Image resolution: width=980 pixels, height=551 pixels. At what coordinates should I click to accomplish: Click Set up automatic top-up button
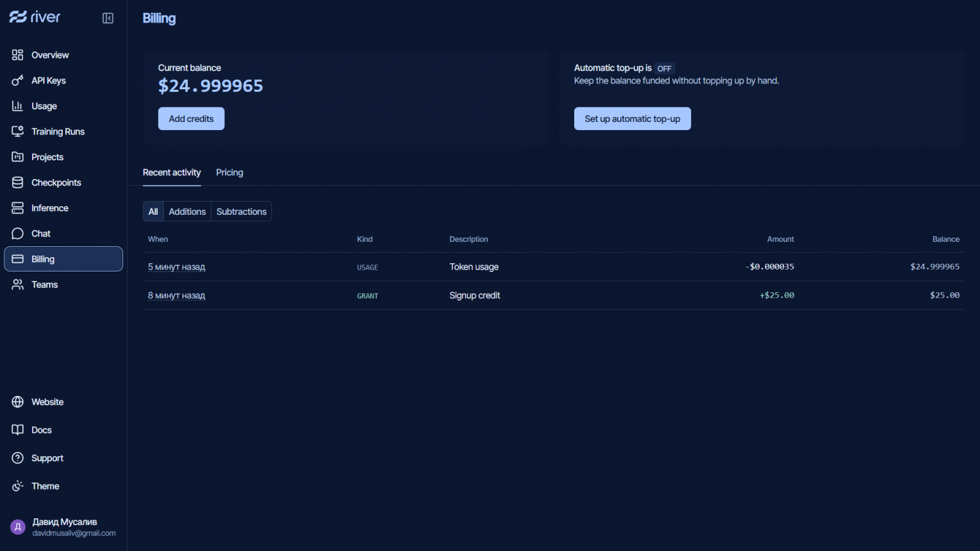(633, 119)
